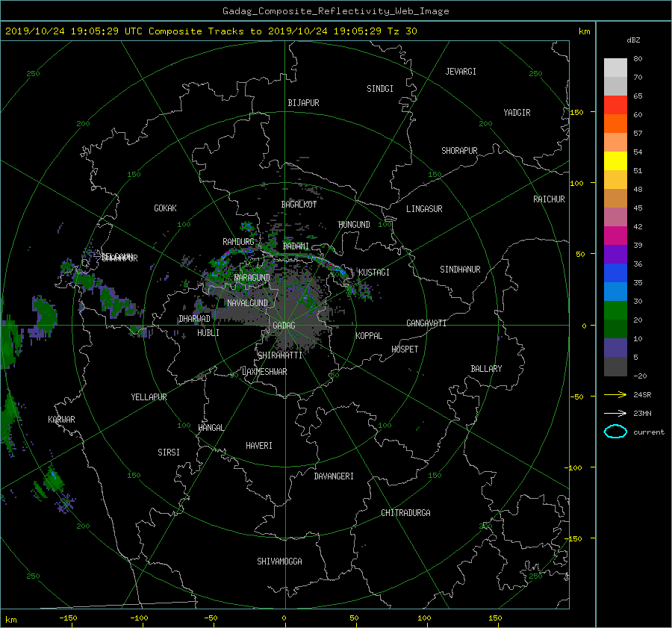Click the BADAMI city label
This screenshot has width=672, height=628.
pos(296,246)
